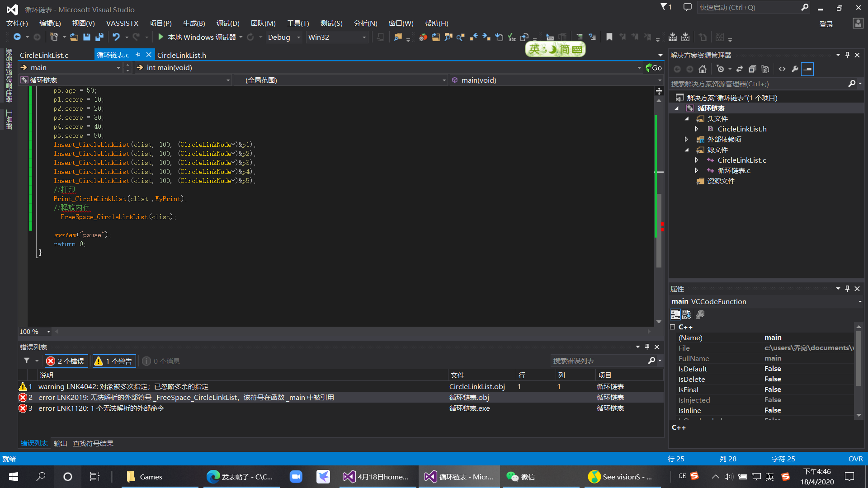
Task: Click the editor vertical scrollbar thumb
Action: pyautogui.click(x=659, y=230)
